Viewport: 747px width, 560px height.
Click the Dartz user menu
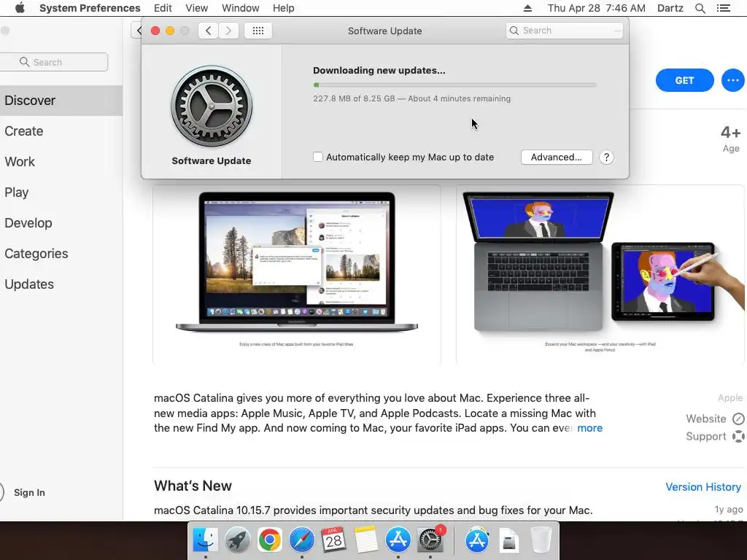pos(670,8)
